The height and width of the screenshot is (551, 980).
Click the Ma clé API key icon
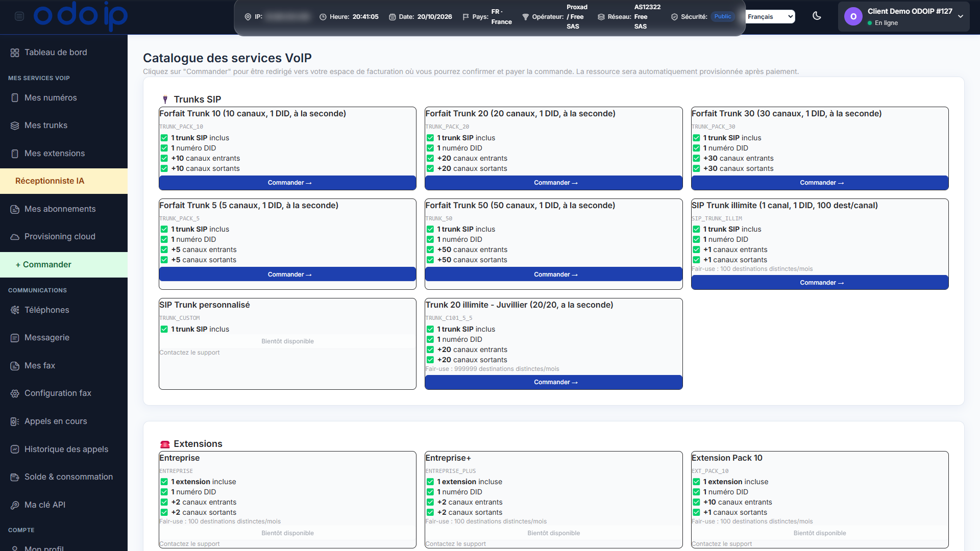point(15,505)
